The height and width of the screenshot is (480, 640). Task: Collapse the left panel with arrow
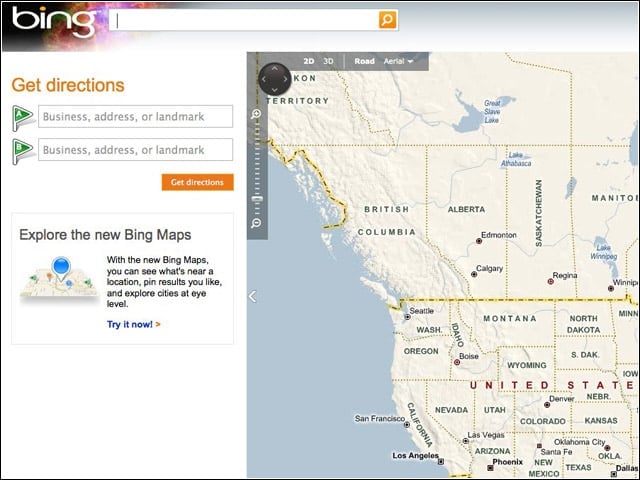[x=253, y=296]
